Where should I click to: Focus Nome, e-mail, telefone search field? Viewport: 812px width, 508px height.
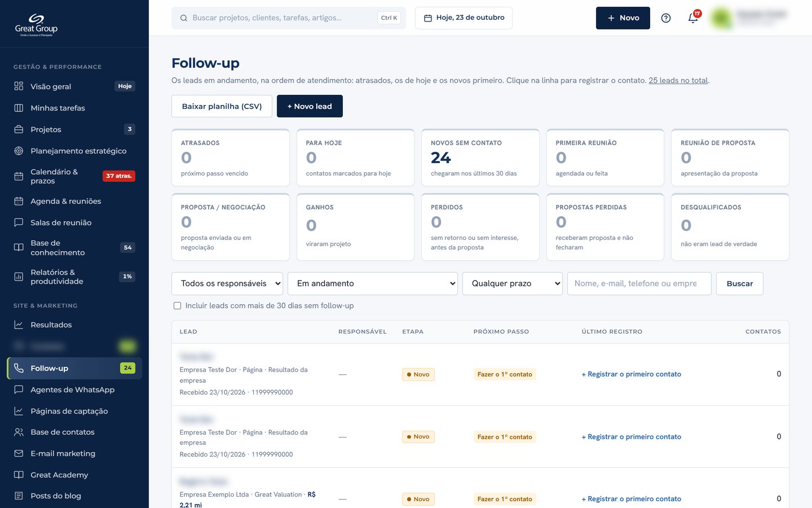point(639,283)
